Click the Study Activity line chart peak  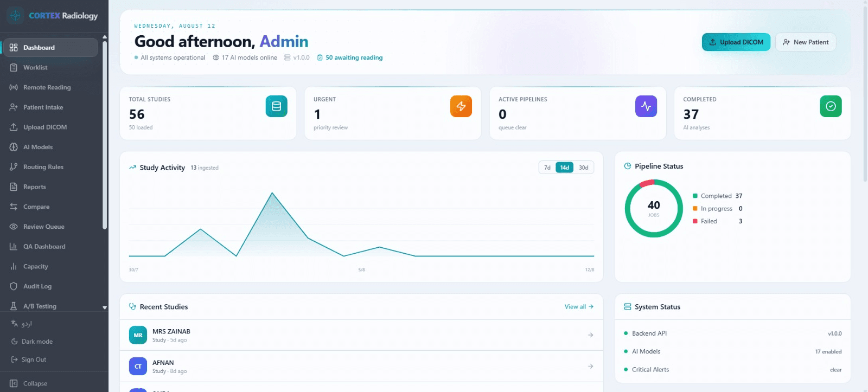click(272, 193)
